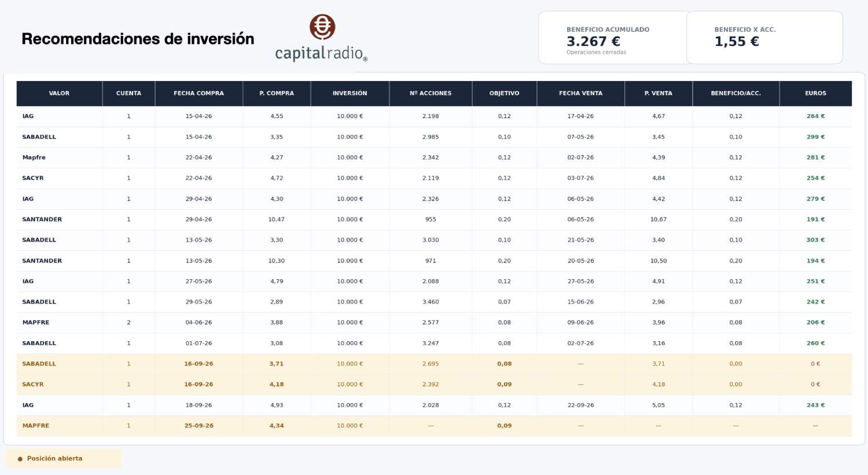Open the Beneficio x Acc. 1,55 € card
This screenshot has height=475, width=868.
[764, 38]
